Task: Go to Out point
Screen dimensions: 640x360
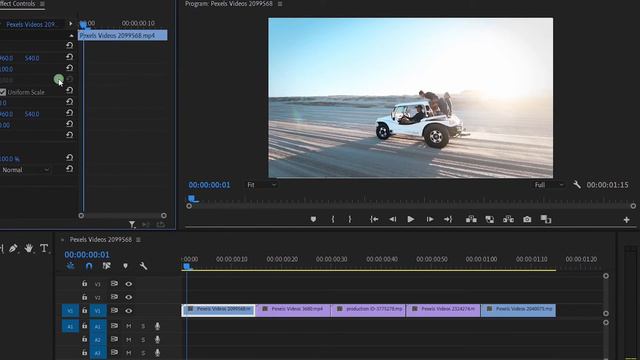Action: [448, 219]
